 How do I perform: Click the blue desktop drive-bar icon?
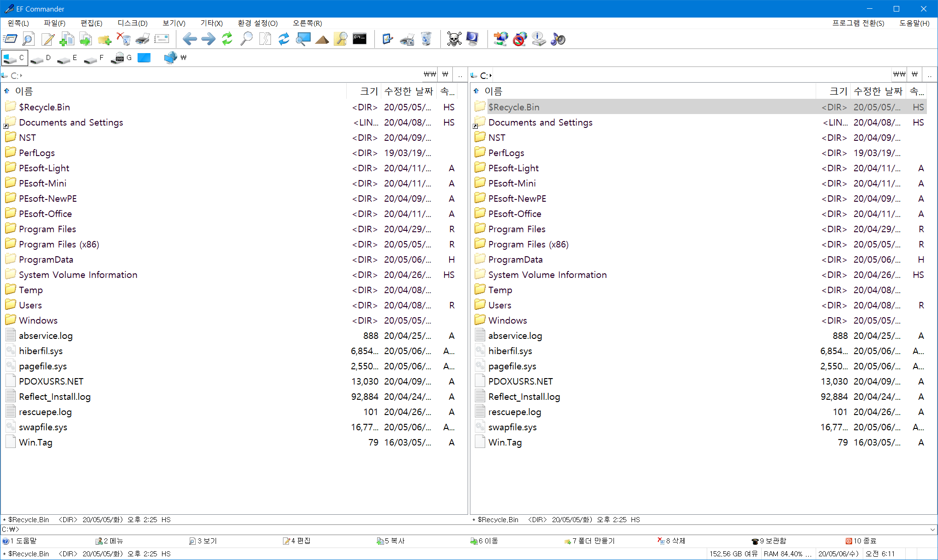pos(144,58)
